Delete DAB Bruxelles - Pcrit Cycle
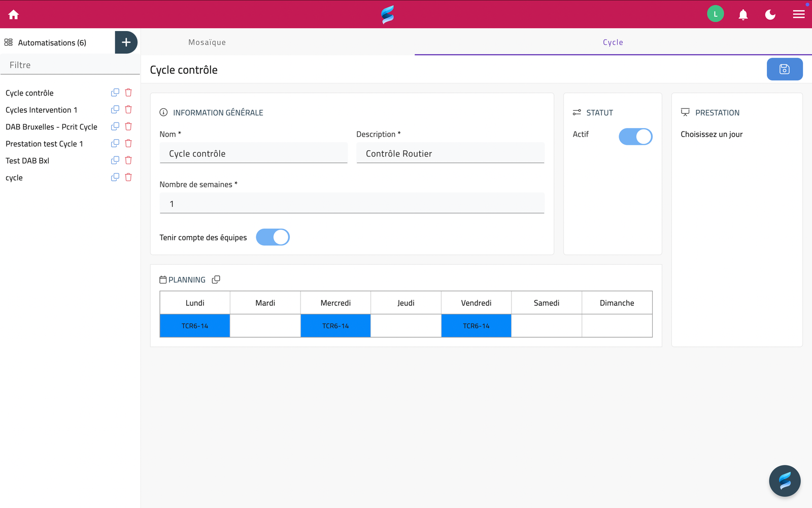The image size is (812, 508). [x=128, y=126]
